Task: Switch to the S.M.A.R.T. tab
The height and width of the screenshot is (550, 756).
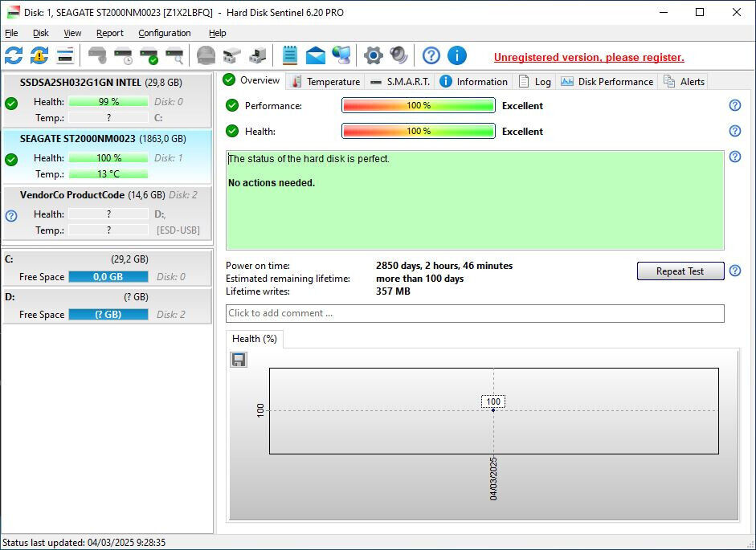Action: tap(400, 81)
